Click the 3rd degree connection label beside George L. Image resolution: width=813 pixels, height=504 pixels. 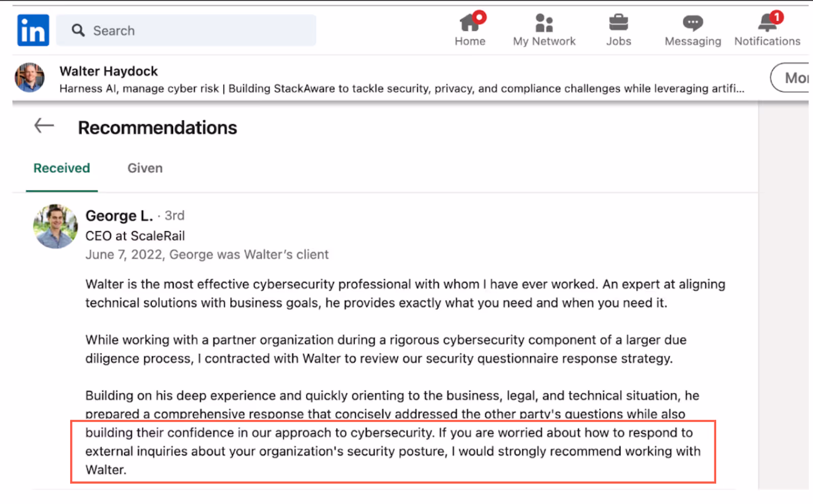(x=175, y=215)
